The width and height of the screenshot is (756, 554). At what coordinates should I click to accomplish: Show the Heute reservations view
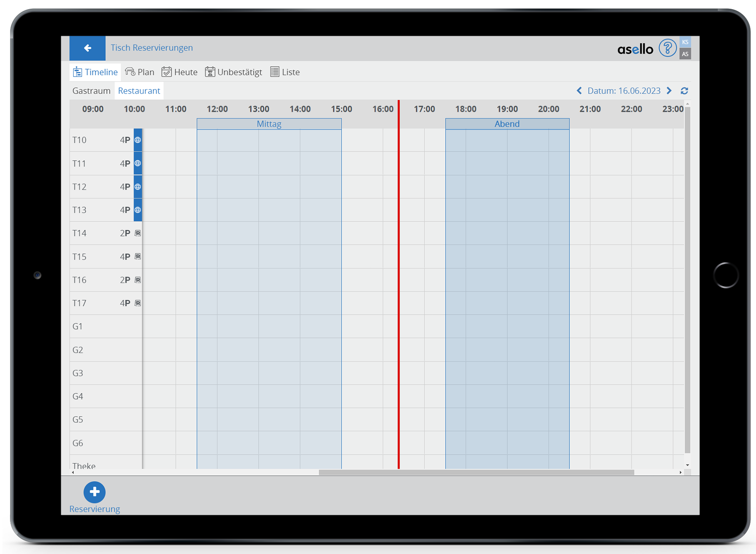pyautogui.click(x=180, y=72)
